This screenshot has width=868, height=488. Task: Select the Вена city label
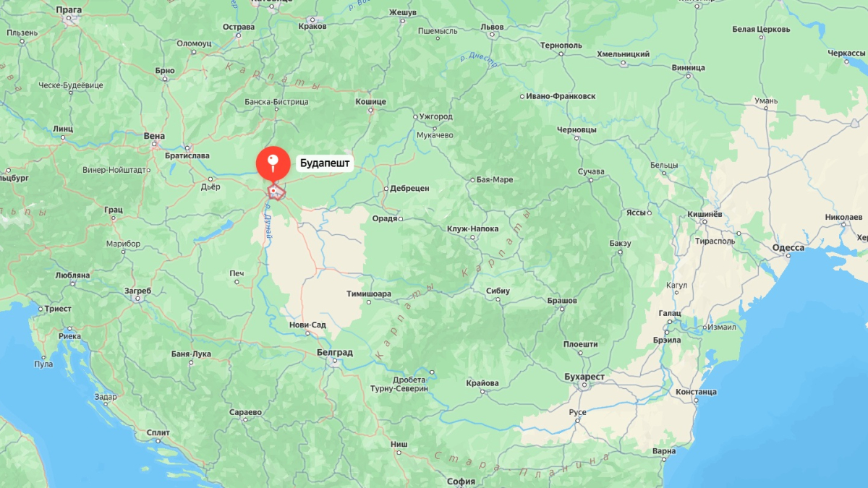154,136
